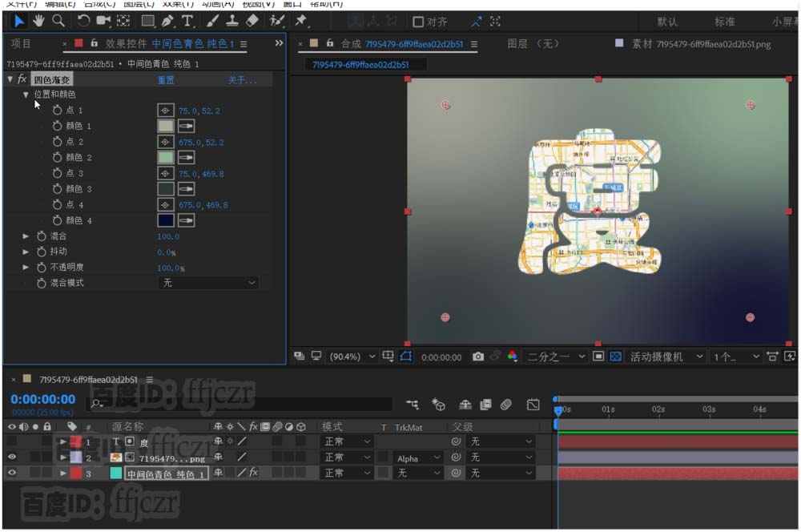Viewport: 801px width, 532px height.
Task: Select the Type text tool
Action: (x=187, y=22)
